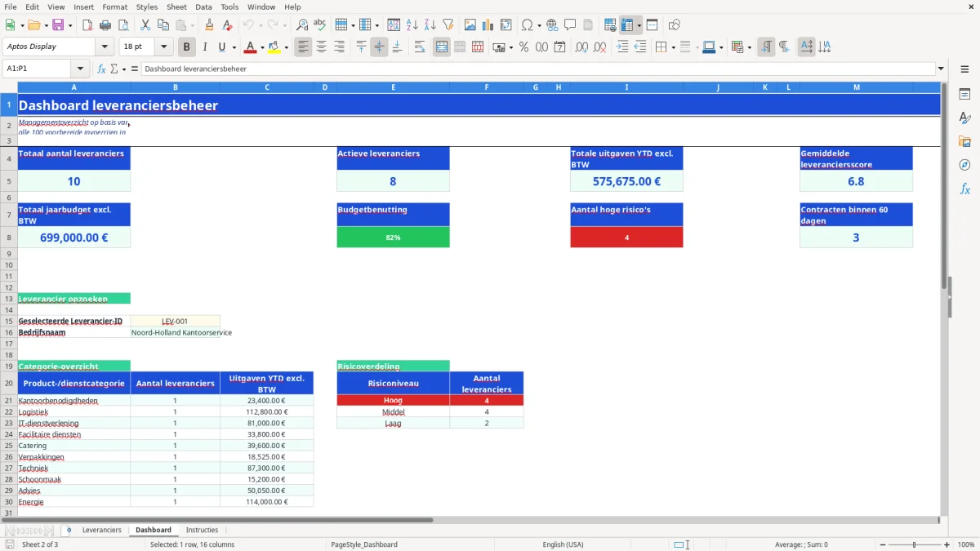
Task: Expand the Name Box dropdown
Action: pos(80,69)
